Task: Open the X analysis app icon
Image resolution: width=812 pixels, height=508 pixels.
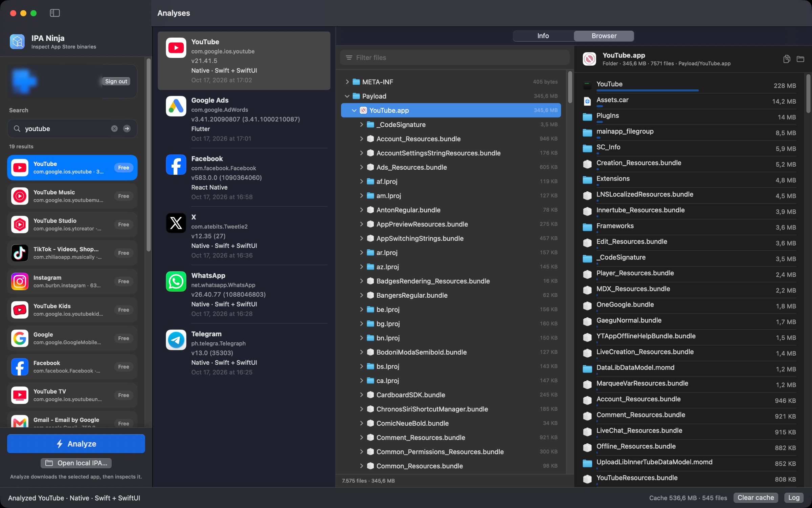Action: 176,223
